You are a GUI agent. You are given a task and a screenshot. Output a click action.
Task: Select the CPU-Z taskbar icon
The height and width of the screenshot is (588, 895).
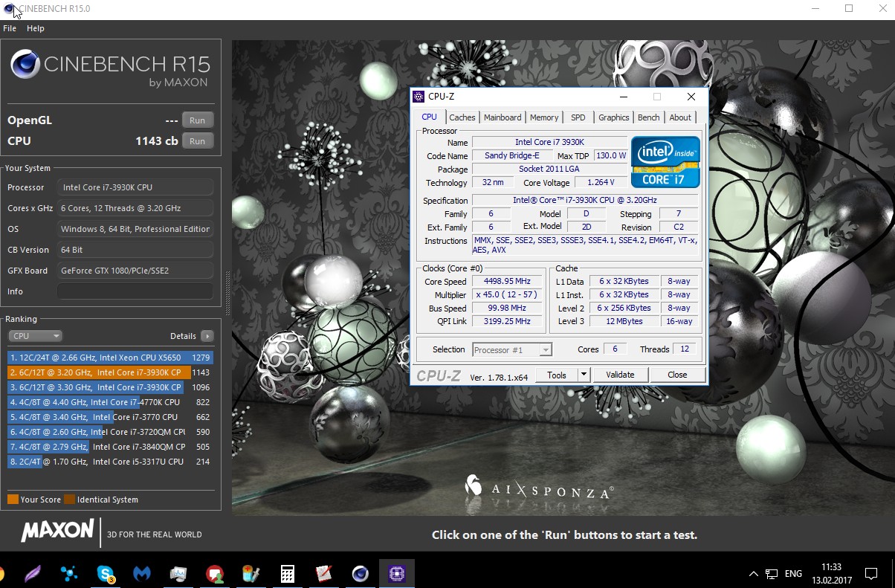[x=396, y=573]
